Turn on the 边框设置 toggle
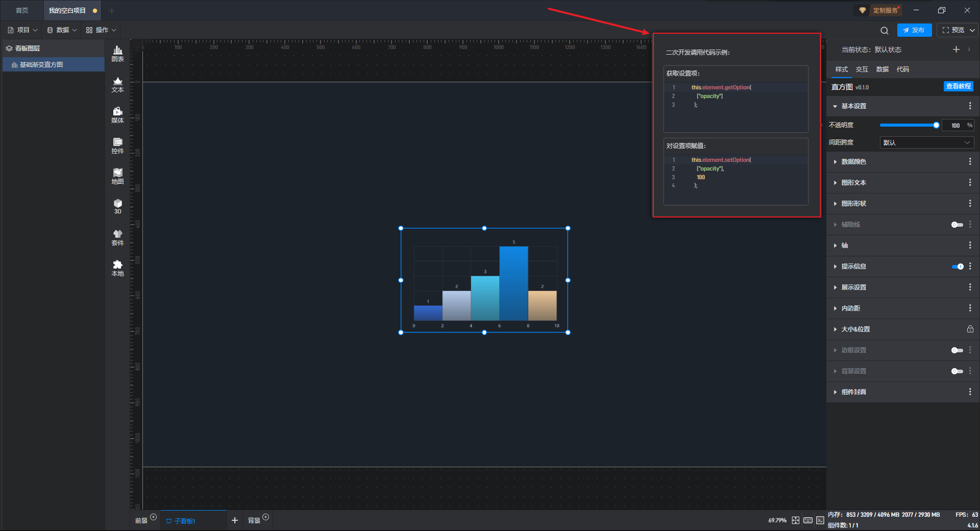 coord(957,350)
